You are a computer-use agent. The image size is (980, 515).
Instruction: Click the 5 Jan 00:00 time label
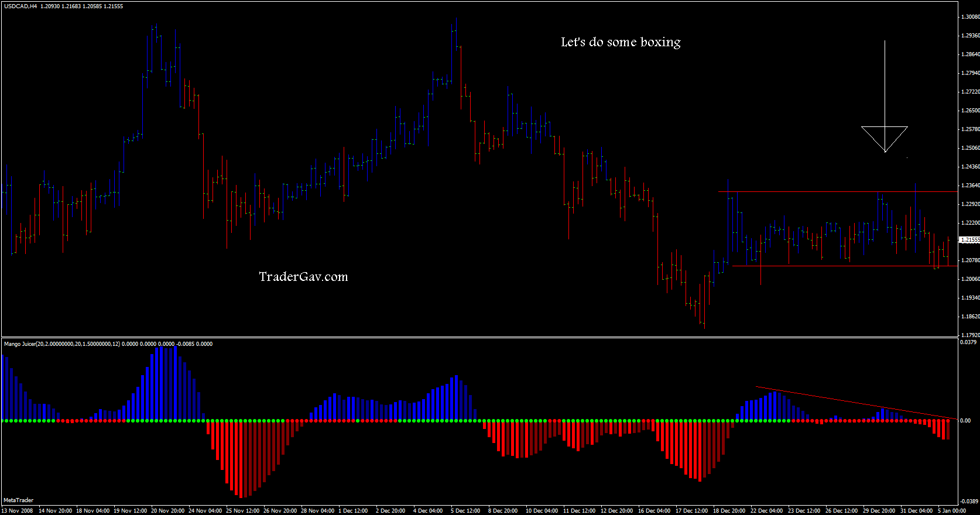(x=951, y=511)
